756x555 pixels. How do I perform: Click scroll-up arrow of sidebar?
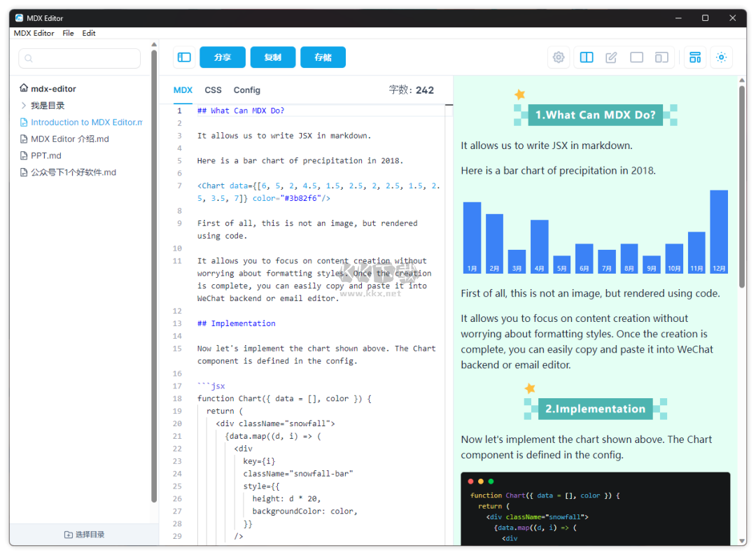click(x=154, y=44)
